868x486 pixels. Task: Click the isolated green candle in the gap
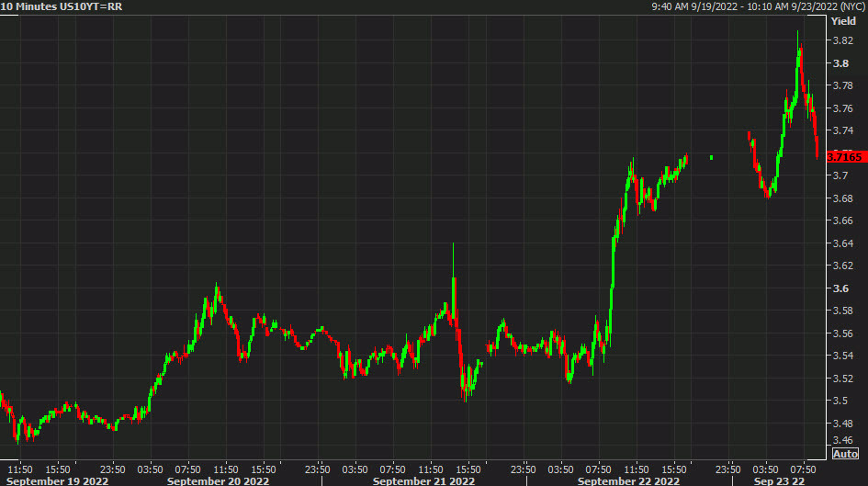(x=711, y=158)
